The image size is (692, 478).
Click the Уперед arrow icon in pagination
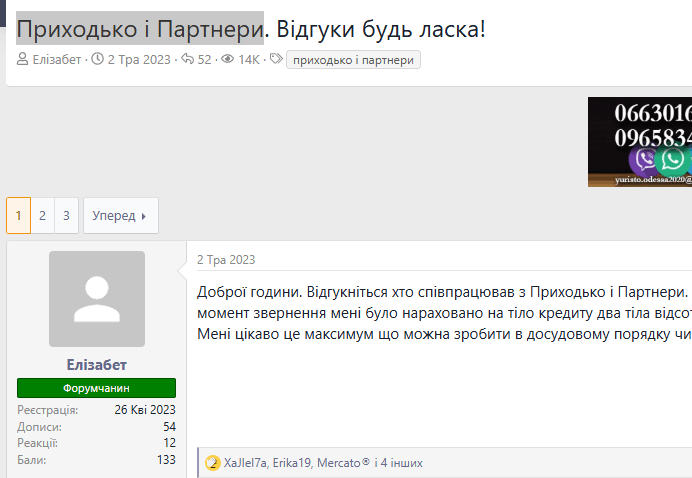(x=143, y=216)
